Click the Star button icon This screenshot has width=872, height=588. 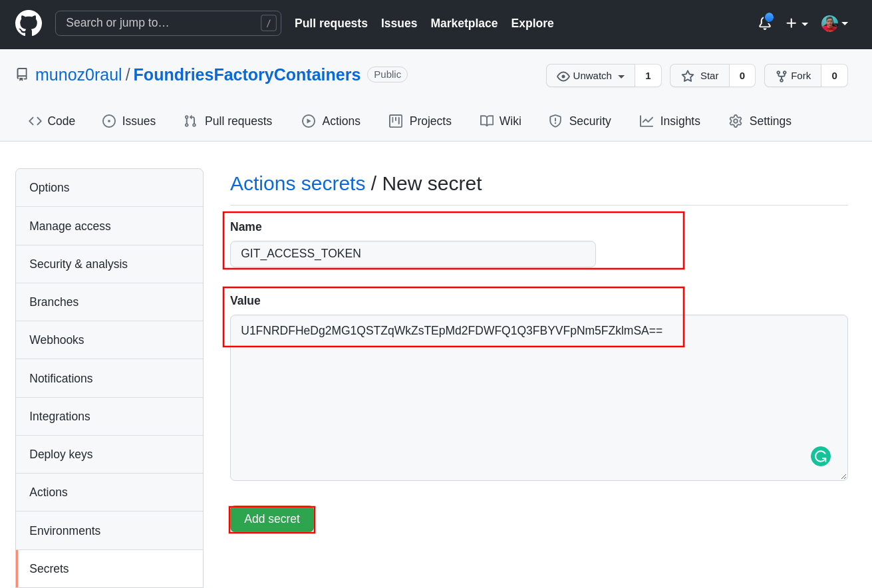pyautogui.click(x=688, y=76)
